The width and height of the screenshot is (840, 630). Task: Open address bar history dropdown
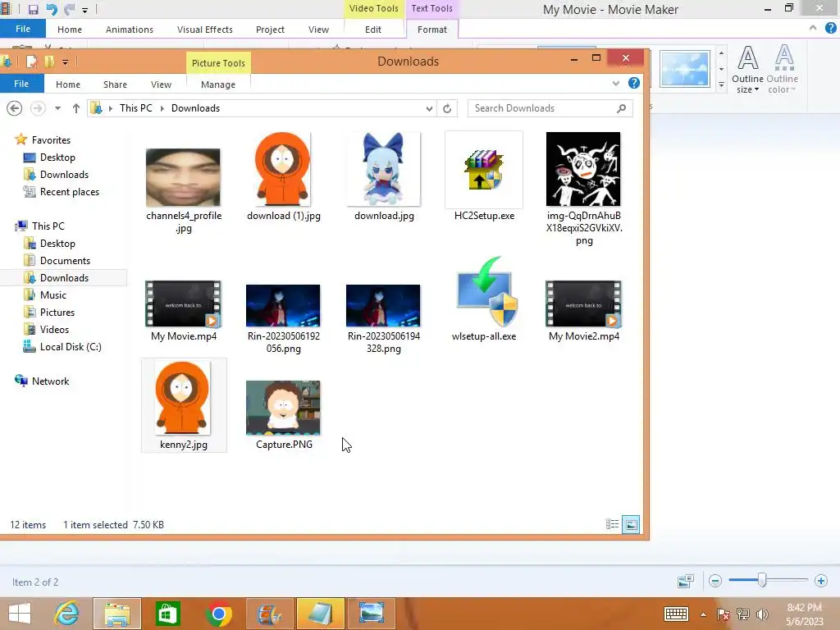(429, 109)
